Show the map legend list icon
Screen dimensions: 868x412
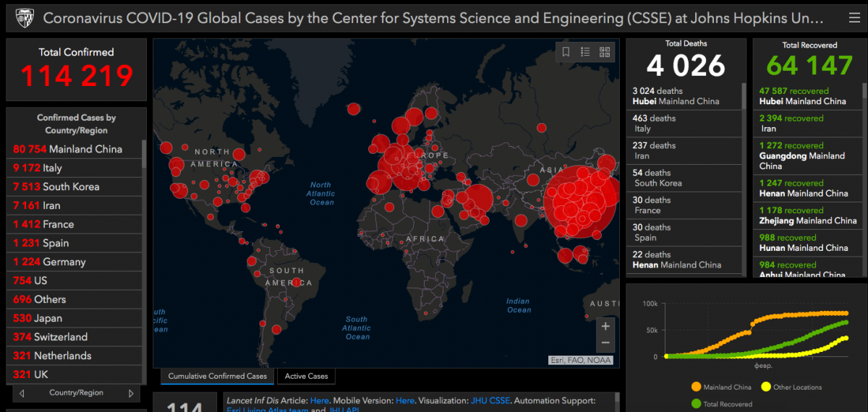(x=585, y=52)
